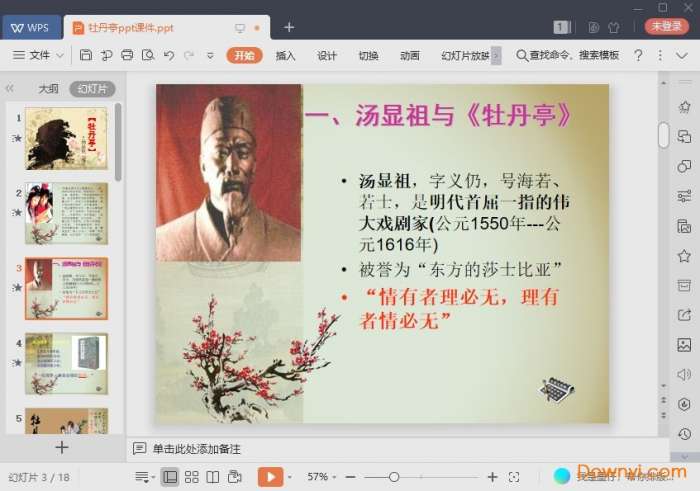Start slideshow with orange play button
The width and height of the screenshot is (700, 491).
pos(270,477)
